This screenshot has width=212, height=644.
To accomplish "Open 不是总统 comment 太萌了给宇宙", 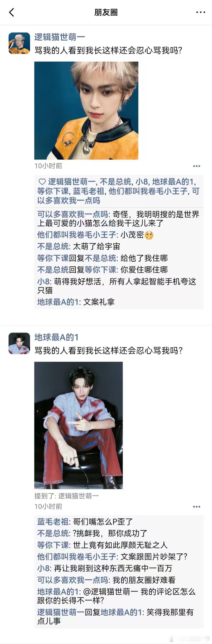I will click(x=78, y=246).
